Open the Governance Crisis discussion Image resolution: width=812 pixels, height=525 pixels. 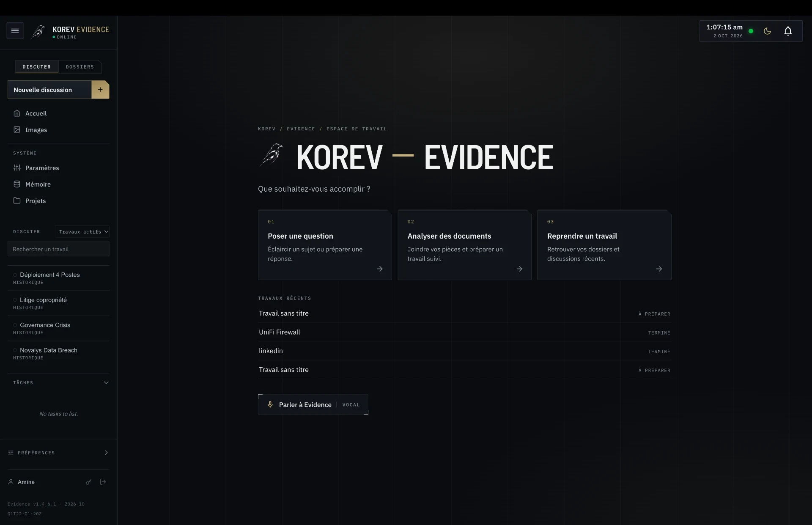58,328
